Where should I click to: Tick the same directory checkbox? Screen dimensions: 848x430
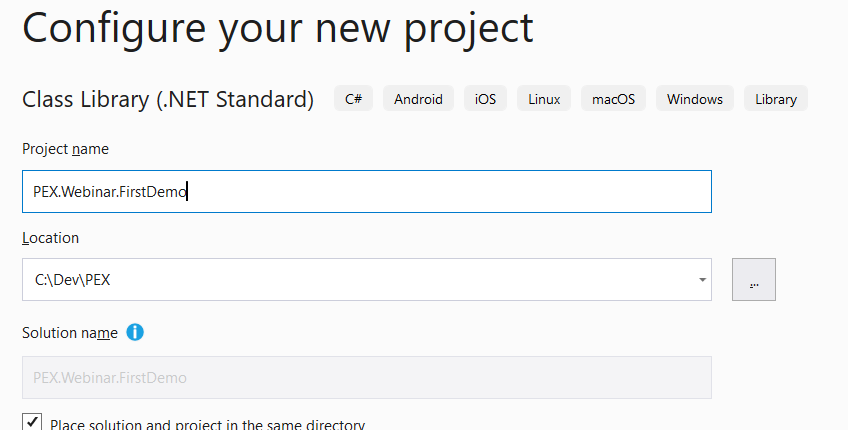click(x=32, y=422)
